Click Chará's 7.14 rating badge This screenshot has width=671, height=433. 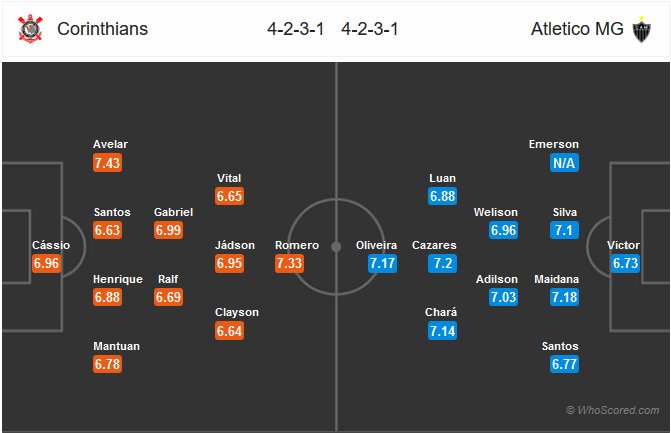pos(442,331)
